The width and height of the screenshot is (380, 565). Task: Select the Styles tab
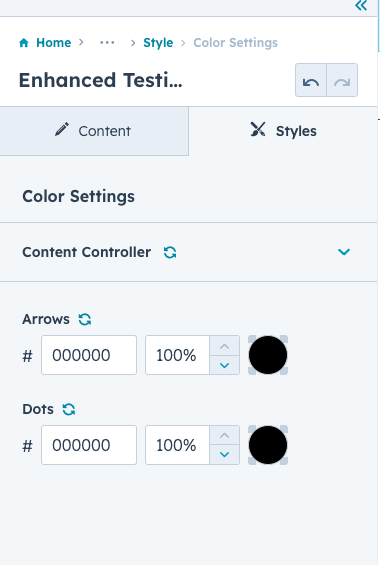click(283, 131)
